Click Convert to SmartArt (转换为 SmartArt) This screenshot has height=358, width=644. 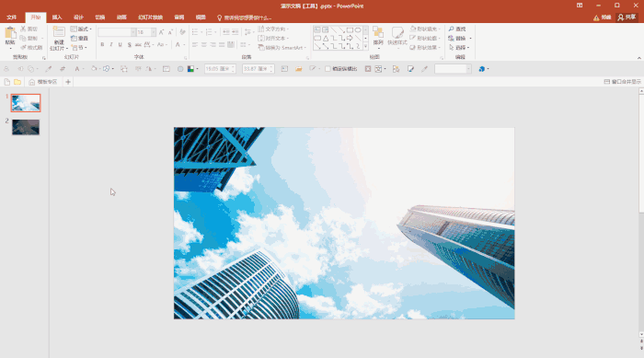[x=282, y=48]
